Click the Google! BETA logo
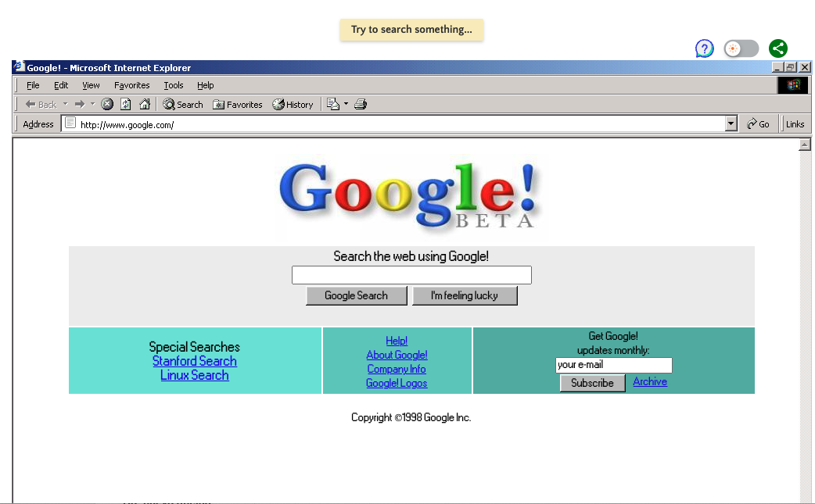Screen dimensions: 815x504 (x=410, y=195)
